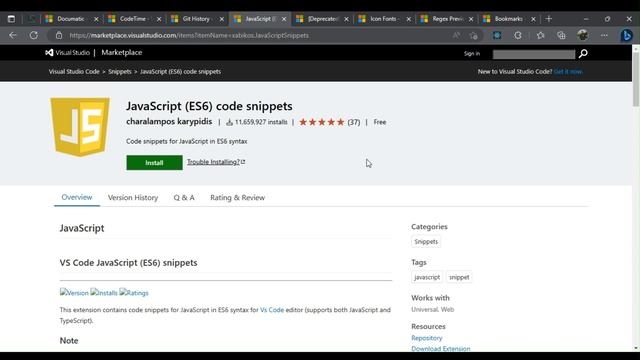The width and height of the screenshot is (640, 360).
Task: Click the marketplace search magnifier icon
Action: point(583,53)
